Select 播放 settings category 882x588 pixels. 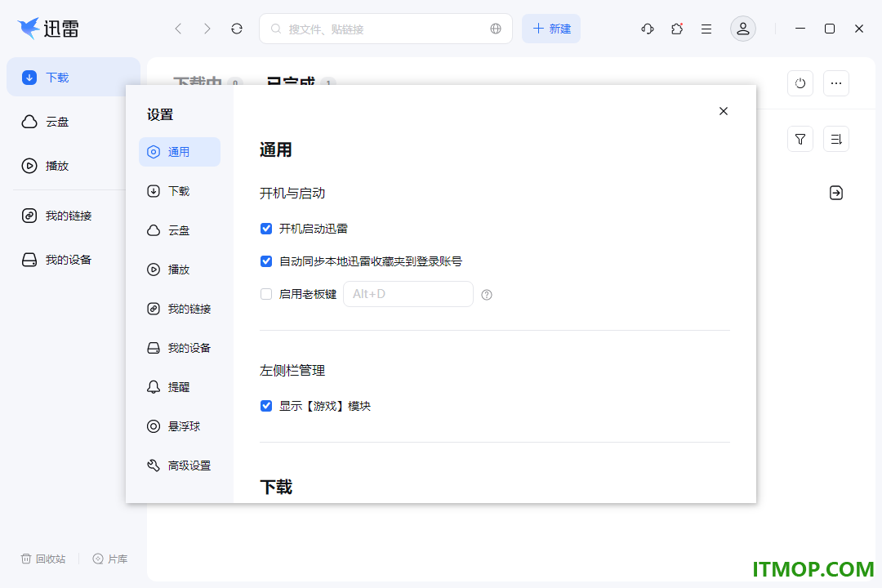[180, 269]
